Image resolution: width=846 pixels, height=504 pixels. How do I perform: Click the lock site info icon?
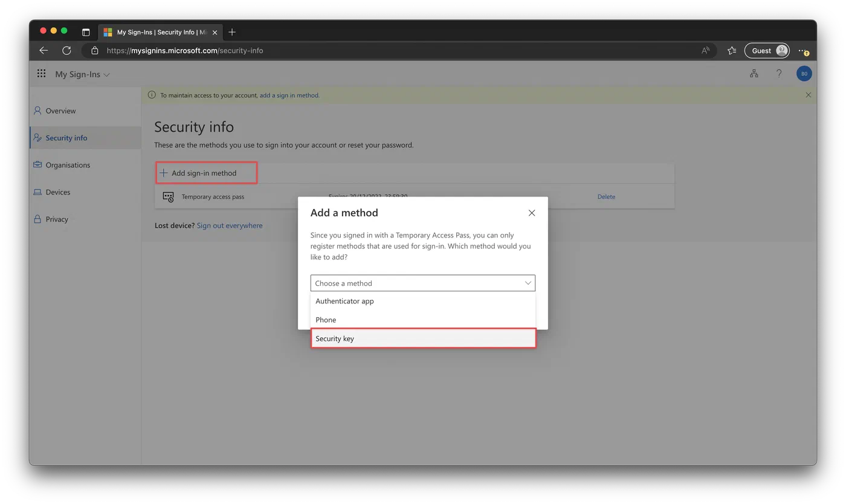[x=94, y=51]
